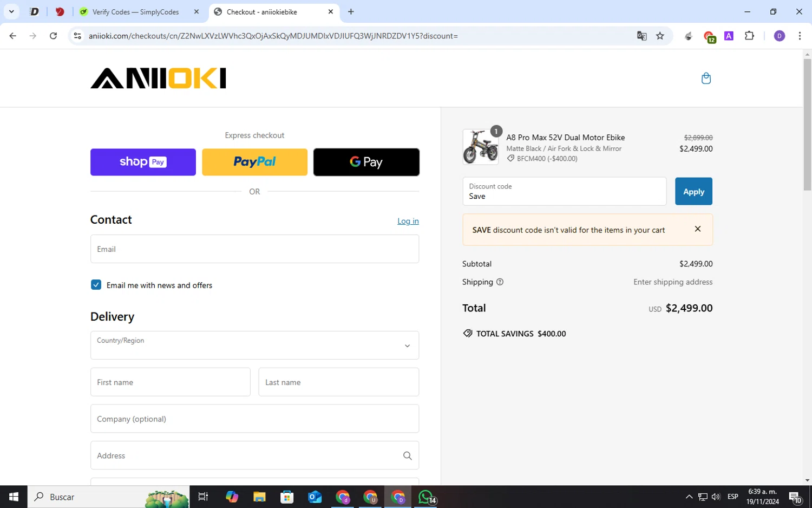Screen dimensions: 812x508
Task: Pay with Shop Pay button
Action: [x=143, y=162]
